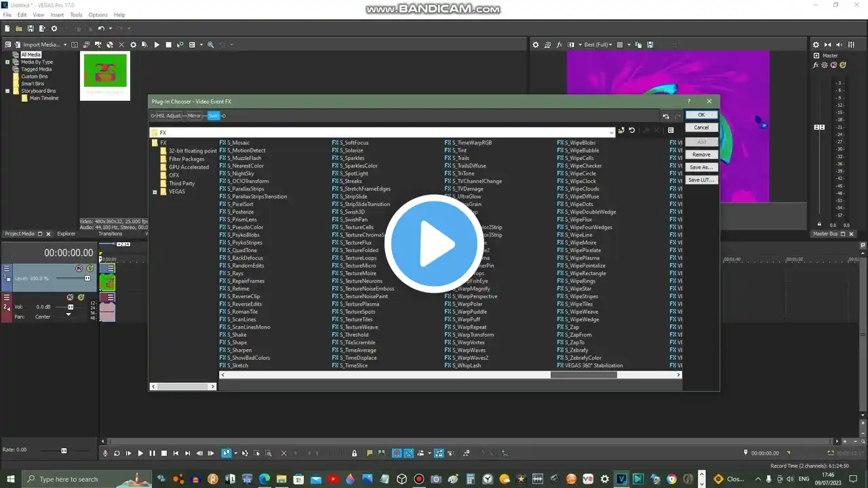Image resolution: width=868 pixels, height=488 pixels.
Task: Adjust the video track Level slider
Action: [x=87, y=278]
